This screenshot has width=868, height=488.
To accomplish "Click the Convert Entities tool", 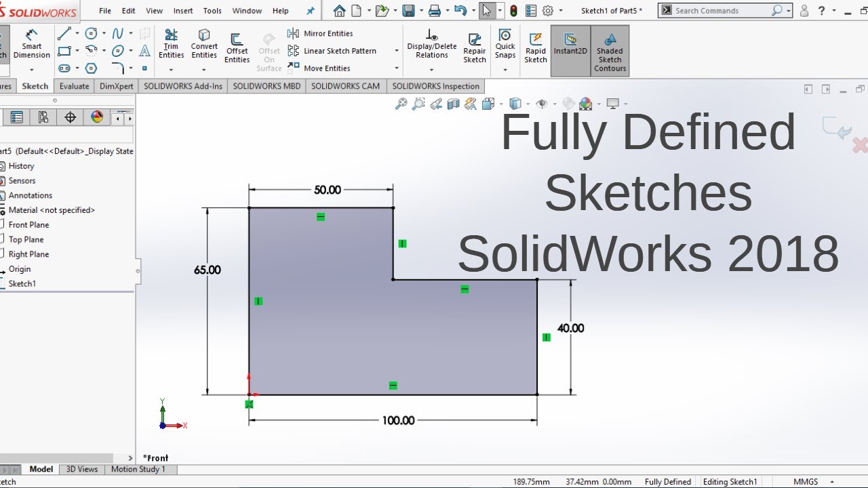I will pyautogui.click(x=204, y=44).
